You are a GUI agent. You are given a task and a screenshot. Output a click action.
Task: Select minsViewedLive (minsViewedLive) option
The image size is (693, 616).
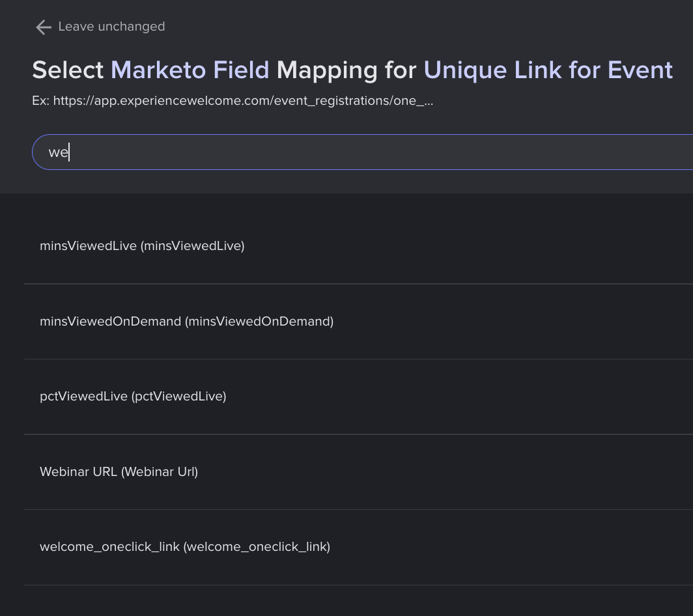pyautogui.click(x=358, y=246)
